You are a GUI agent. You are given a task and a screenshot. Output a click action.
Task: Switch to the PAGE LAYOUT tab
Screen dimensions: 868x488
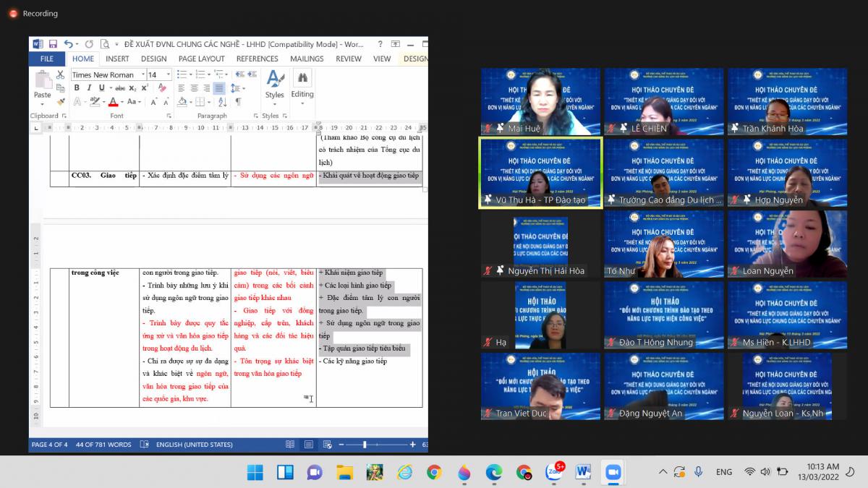point(201,59)
